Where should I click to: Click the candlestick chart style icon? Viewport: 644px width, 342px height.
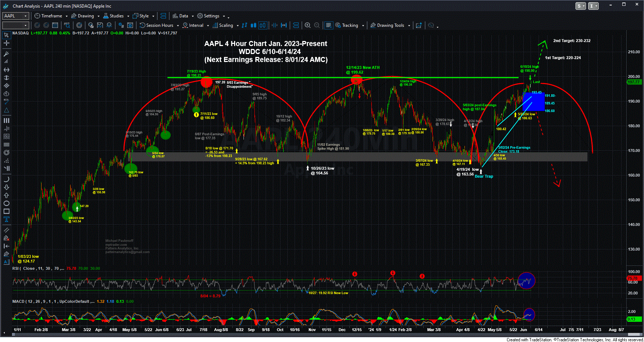253,25
